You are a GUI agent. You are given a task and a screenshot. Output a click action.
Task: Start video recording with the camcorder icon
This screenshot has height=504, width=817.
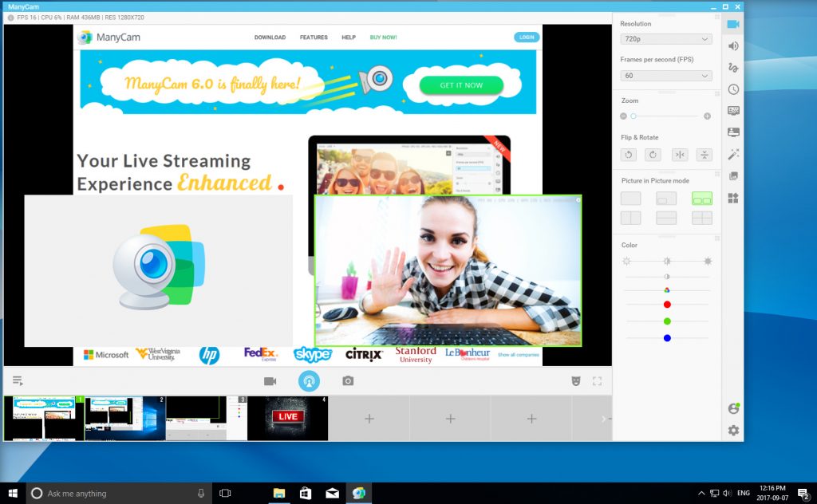pyautogui.click(x=270, y=381)
